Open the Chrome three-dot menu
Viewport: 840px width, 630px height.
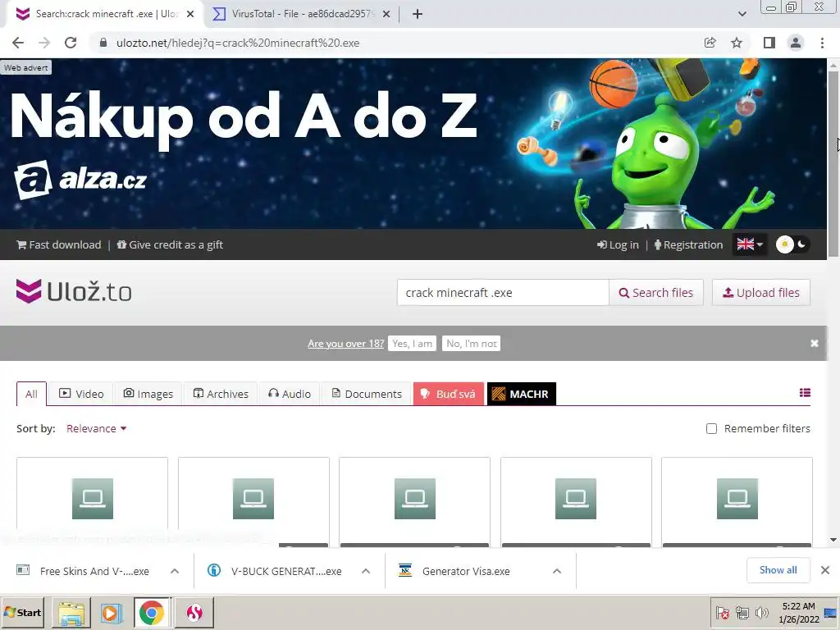click(822, 43)
